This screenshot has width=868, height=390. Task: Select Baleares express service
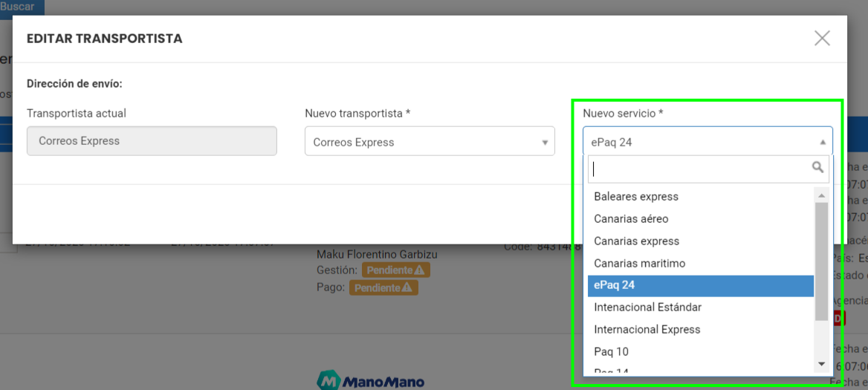pos(701,196)
